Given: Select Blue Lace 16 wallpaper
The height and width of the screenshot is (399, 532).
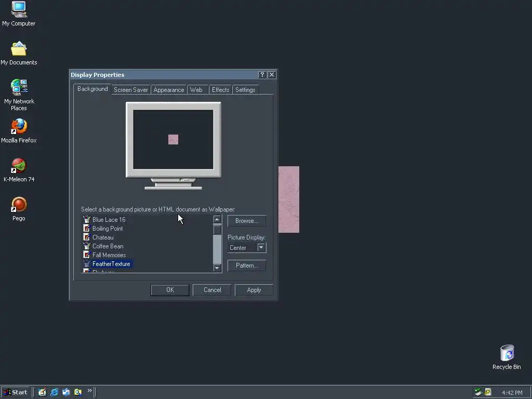Looking at the screenshot, I should (109, 220).
